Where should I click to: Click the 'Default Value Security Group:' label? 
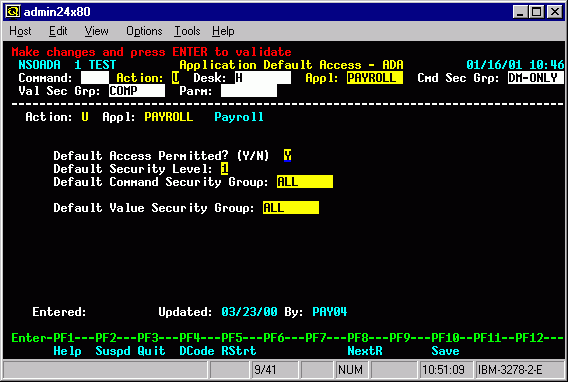(154, 208)
